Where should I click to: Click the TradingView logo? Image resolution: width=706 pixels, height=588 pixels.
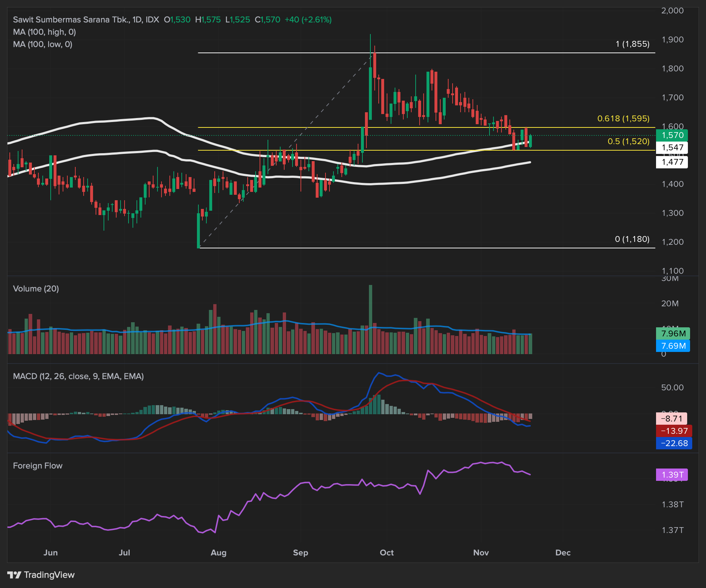click(x=41, y=575)
